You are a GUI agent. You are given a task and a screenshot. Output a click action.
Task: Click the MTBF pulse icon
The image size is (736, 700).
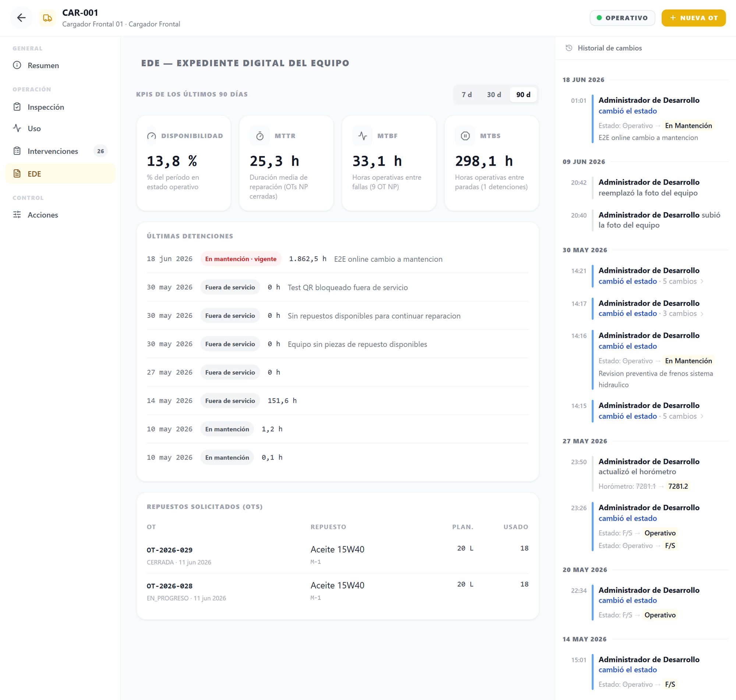coord(362,136)
